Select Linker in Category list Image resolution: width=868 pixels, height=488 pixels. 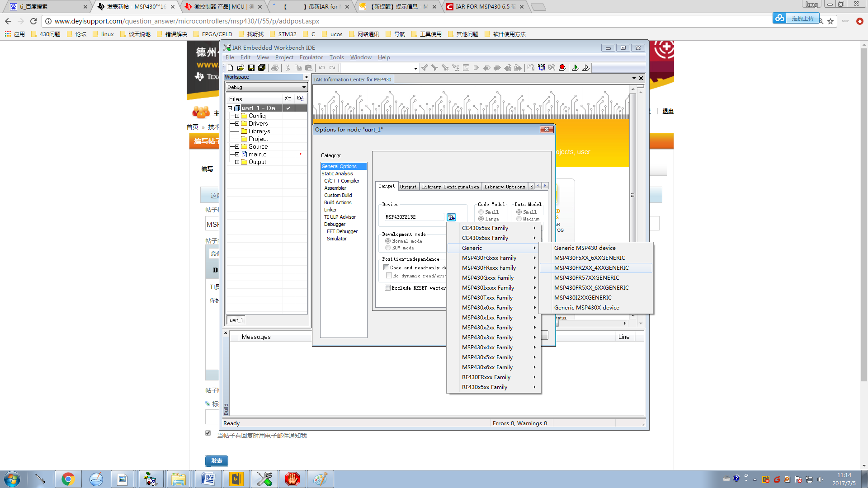pos(330,210)
